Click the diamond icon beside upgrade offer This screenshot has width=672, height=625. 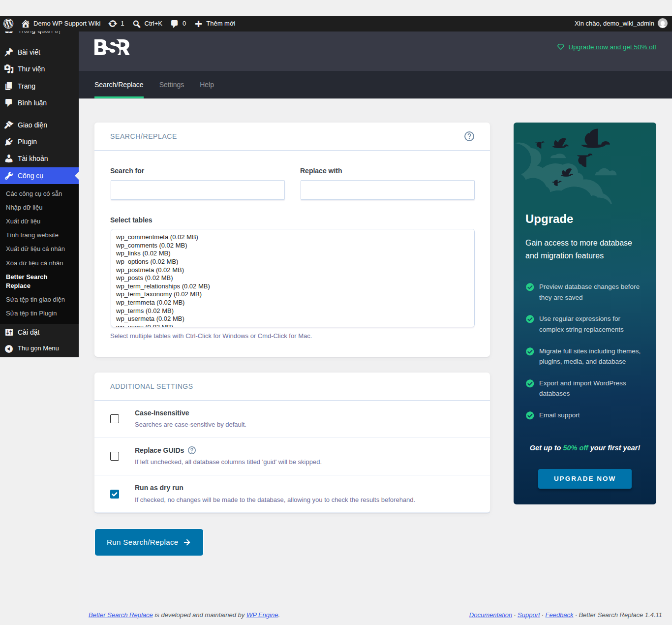click(561, 47)
